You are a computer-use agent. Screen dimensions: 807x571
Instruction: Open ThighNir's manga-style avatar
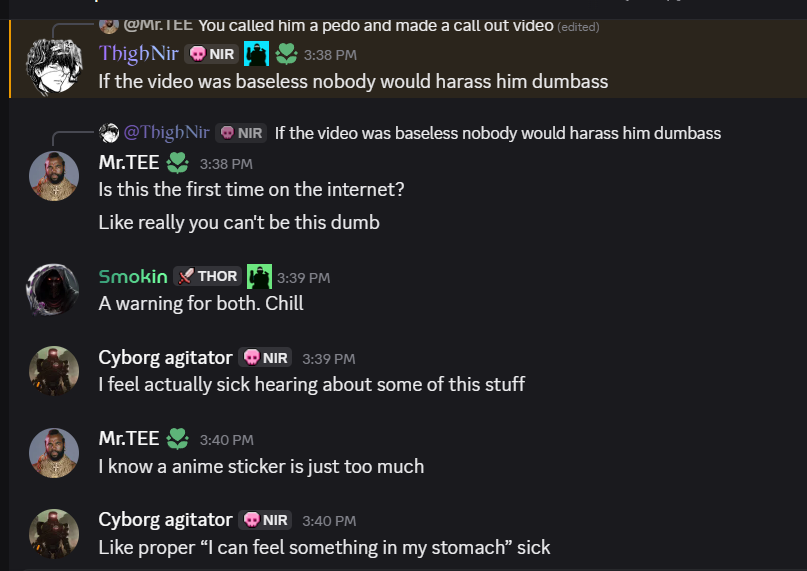pos(54,67)
